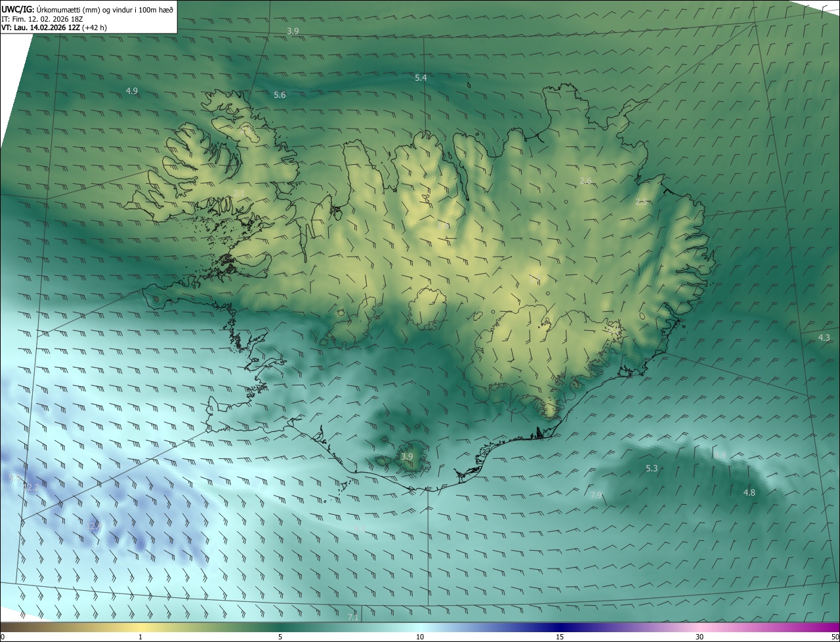Click the 30 tick label on the color scale
This screenshot has width=840, height=642.
tap(700, 637)
